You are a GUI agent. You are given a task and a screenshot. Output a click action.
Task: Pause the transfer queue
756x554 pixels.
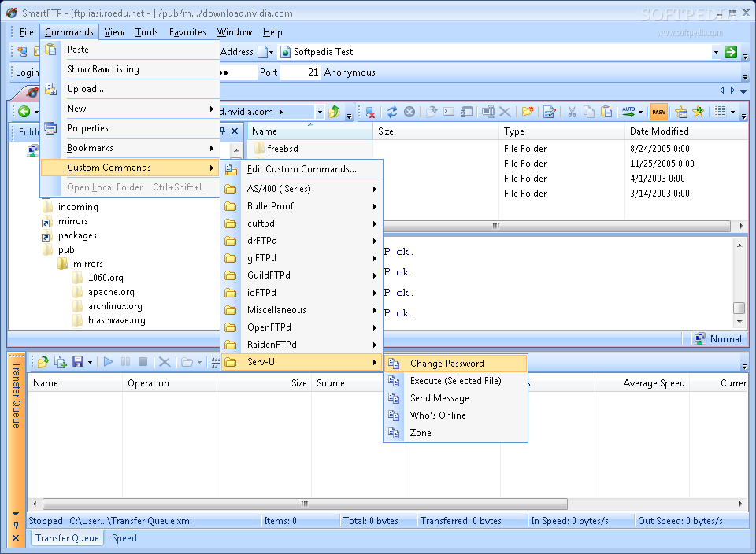tap(126, 362)
